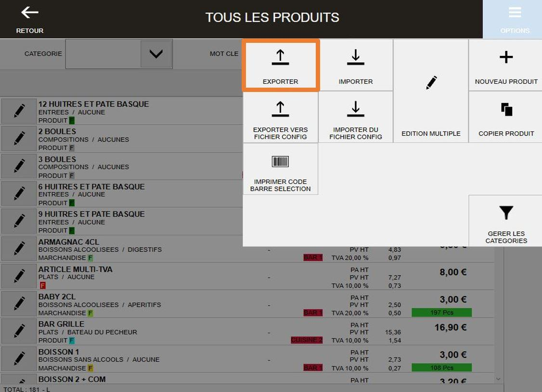Expand the CATEGORIE dropdown arrow
Screen dimensions: 542x392
click(x=156, y=54)
